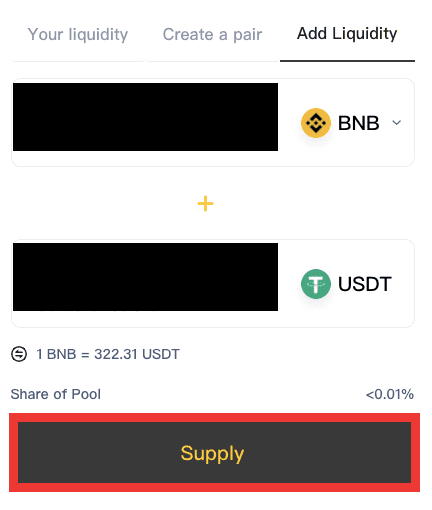
Task: Click the Supply button
Action: coord(214,452)
